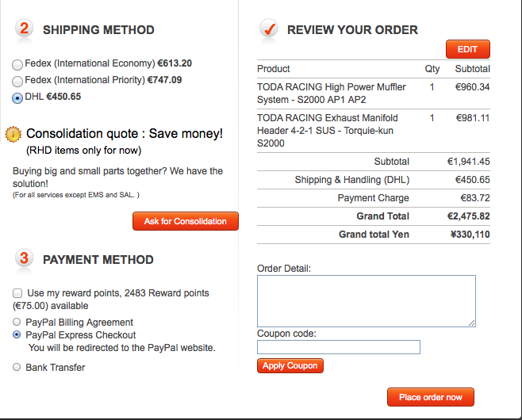
Task: Choose PayPal Express Checkout payment
Action: (17, 335)
